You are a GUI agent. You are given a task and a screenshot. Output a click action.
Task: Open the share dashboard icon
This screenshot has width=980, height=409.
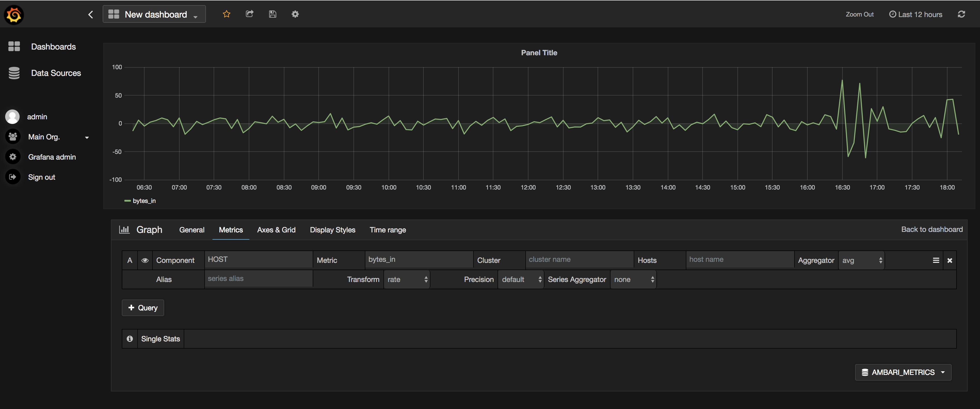[250, 14]
